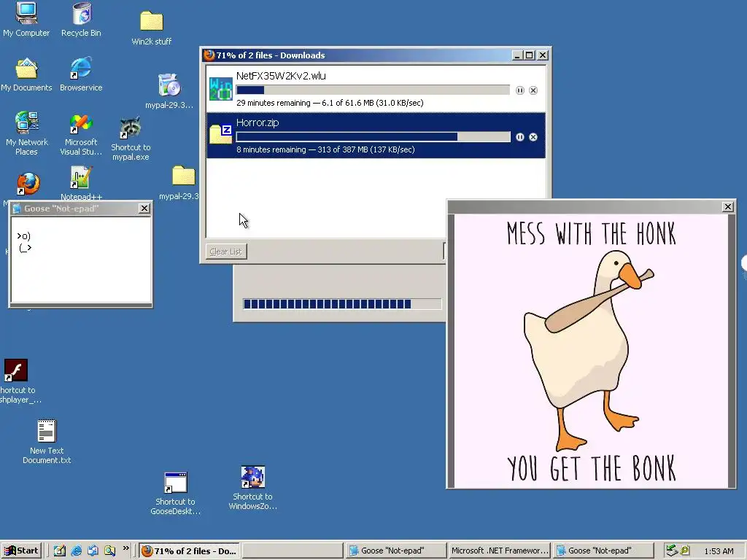The width and height of the screenshot is (747, 560).
Task: Select the Shortcut to GooseDesktop icon
Action: click(175, 494)
